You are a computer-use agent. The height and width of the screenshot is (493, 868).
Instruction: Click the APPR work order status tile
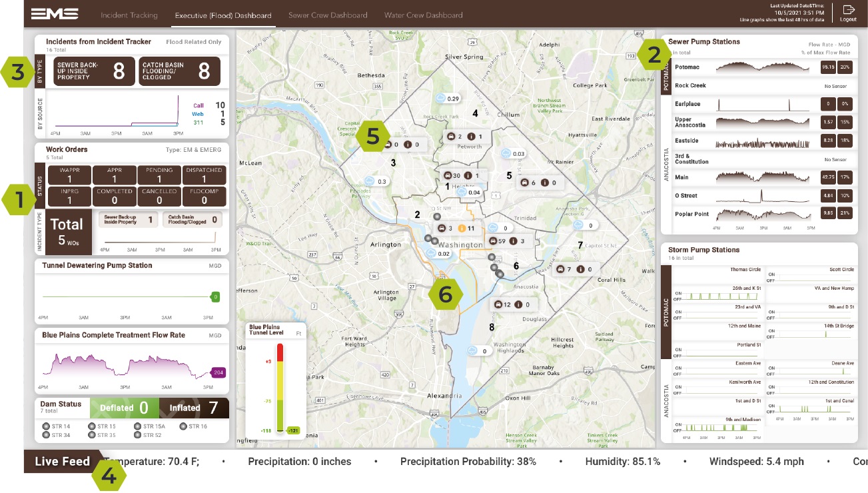114,175
